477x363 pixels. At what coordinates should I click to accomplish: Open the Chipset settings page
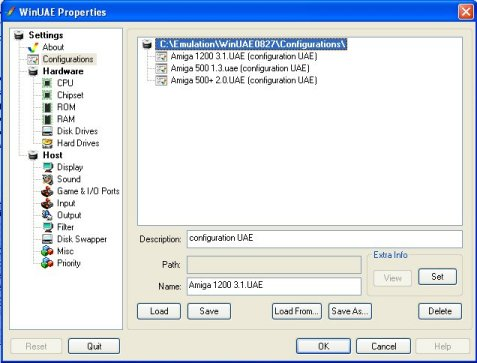[70, 95]
